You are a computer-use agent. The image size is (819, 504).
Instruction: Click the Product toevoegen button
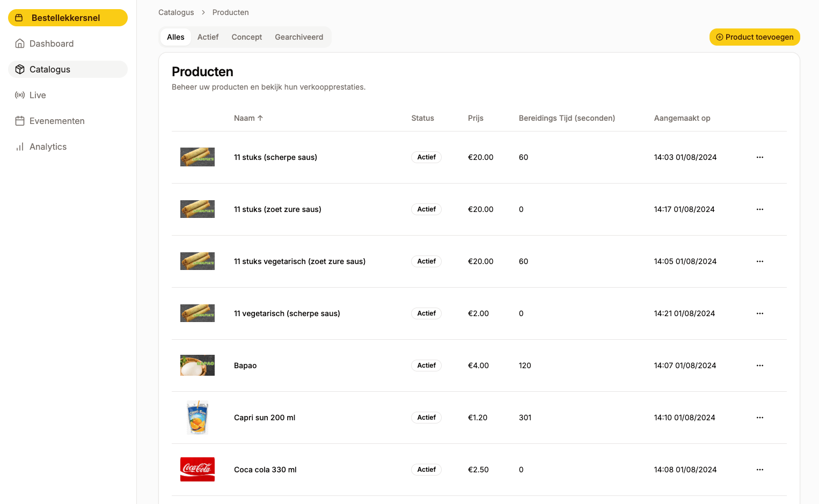(x=755, y=37)
